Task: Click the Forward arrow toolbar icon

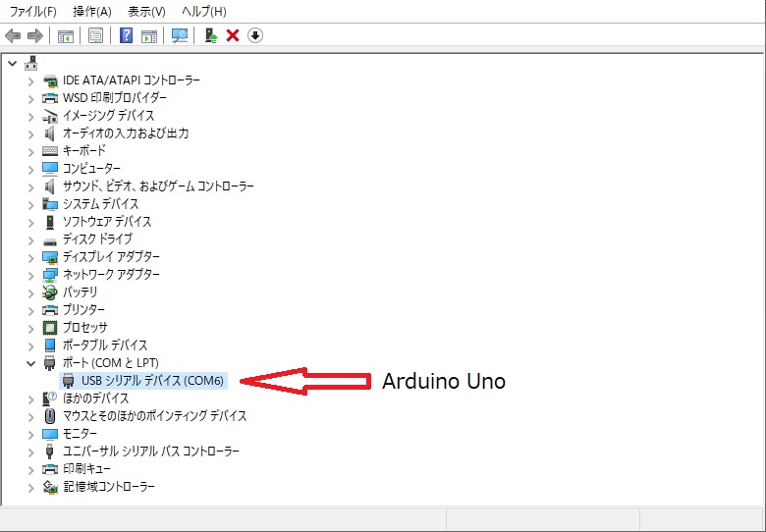Action: (35, 35)
